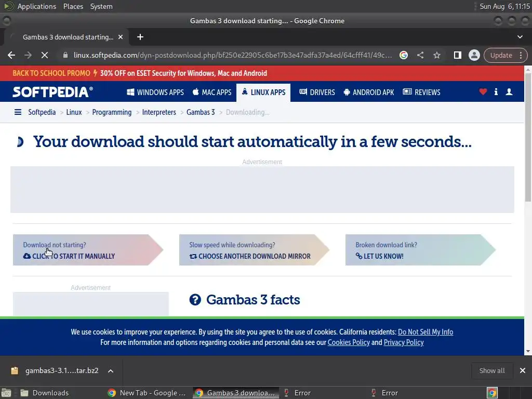Open the Chrome profile avatar
The image size is (532, 399).
(474, 55)
